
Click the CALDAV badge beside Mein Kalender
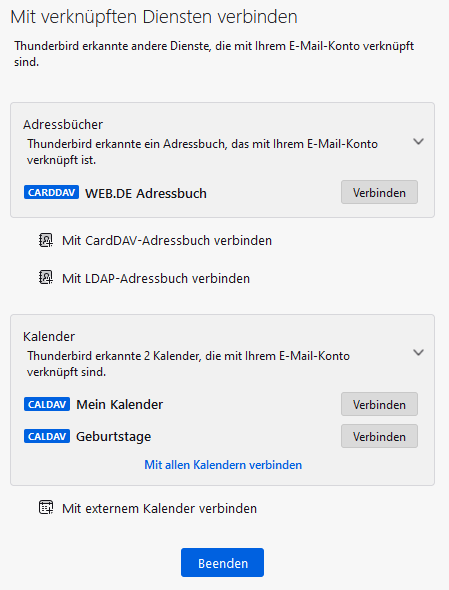47,404
